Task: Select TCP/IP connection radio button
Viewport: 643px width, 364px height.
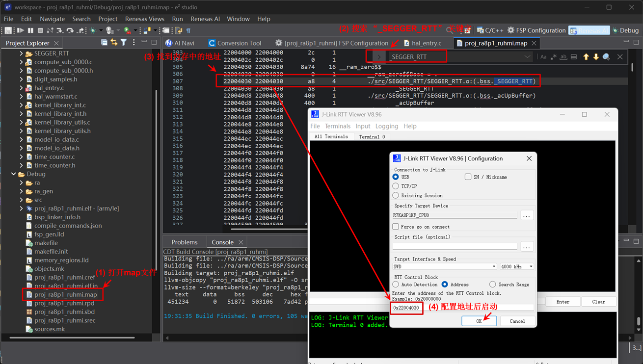Action: point(396,186)
